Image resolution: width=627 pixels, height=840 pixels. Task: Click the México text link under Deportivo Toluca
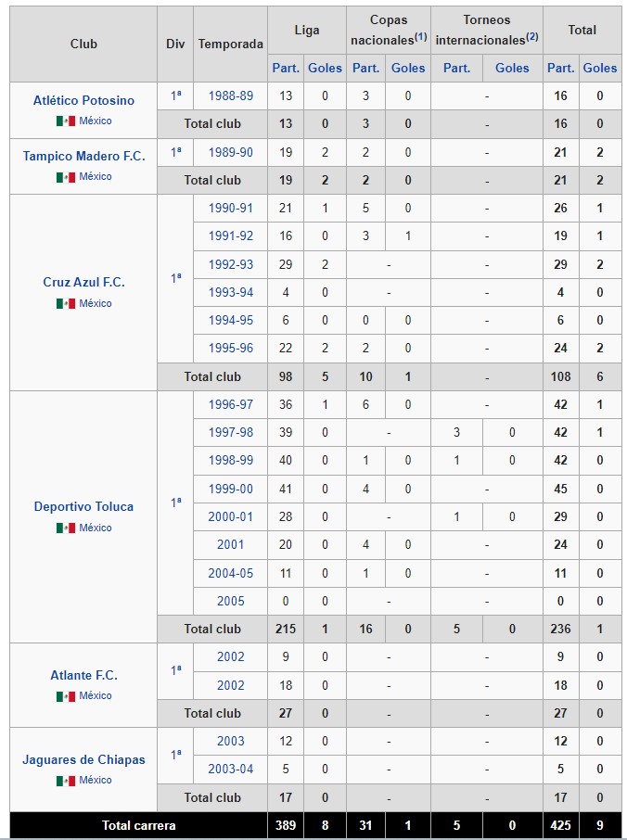(96, 528)
